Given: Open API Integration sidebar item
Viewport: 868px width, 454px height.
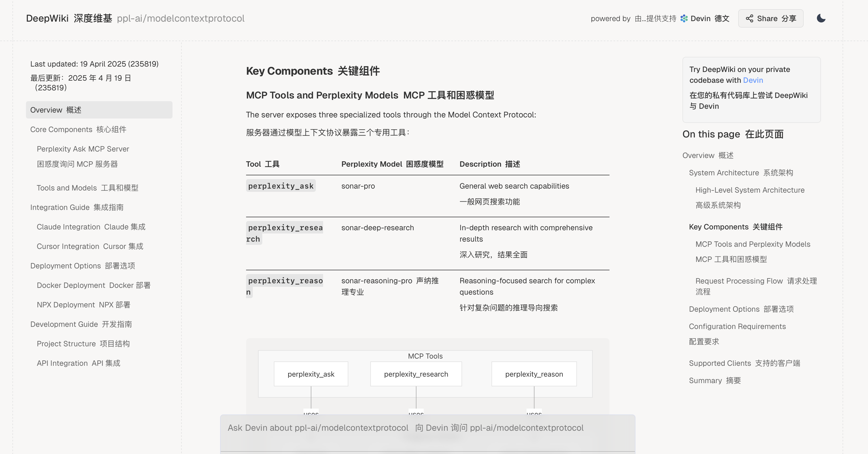Looking at the screenshot, I should coord(78,363).
